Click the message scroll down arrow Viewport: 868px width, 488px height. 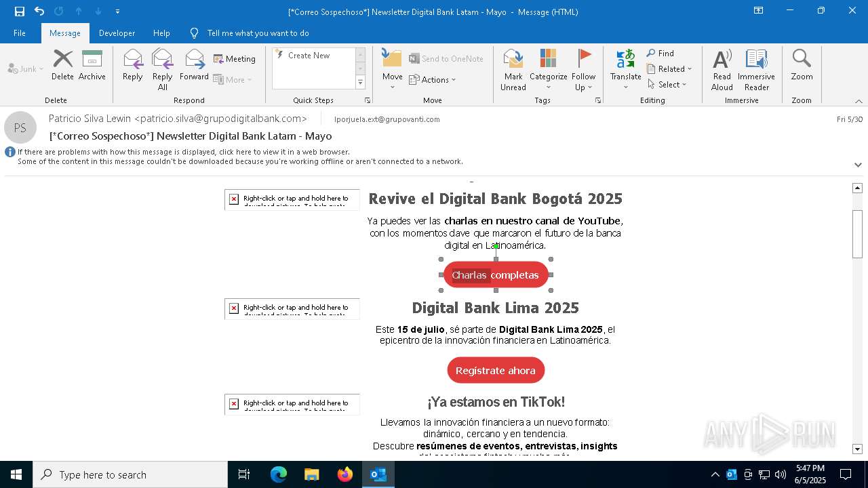857,449
